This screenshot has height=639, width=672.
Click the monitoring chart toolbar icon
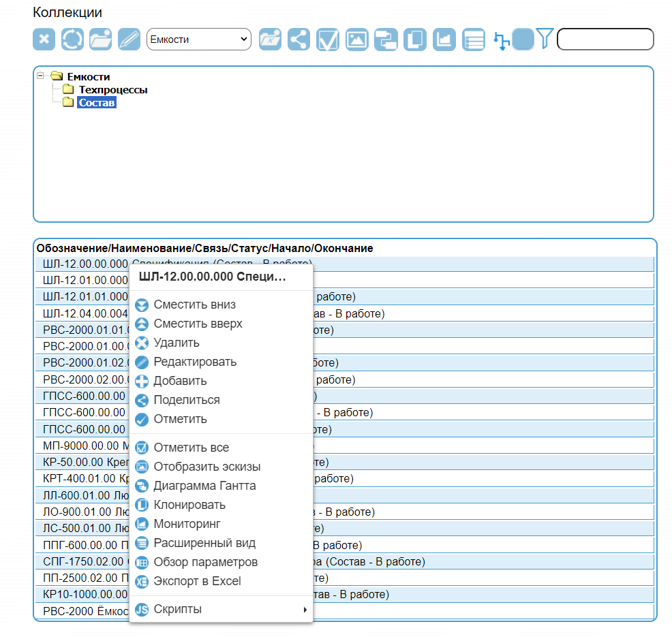[x=444, y=39]
